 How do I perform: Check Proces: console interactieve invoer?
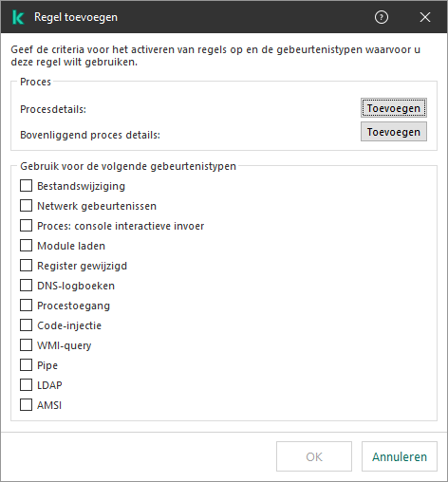coord(26,226)
